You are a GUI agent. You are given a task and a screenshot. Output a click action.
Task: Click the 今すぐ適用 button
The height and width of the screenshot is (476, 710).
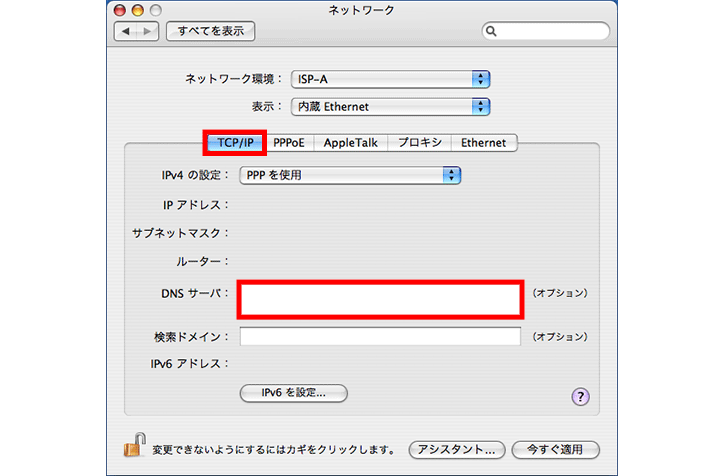(555, 449)
